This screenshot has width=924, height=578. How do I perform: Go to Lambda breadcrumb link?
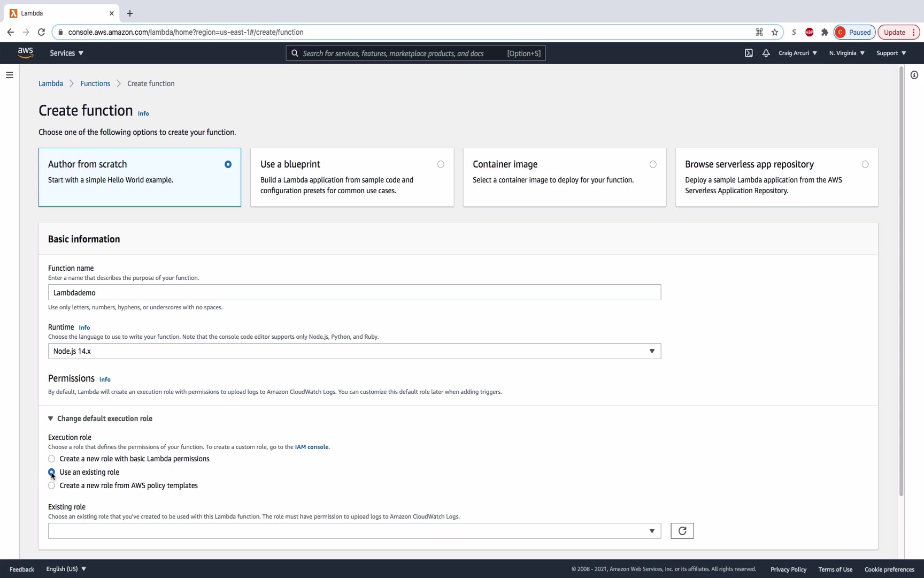[51, 83]
